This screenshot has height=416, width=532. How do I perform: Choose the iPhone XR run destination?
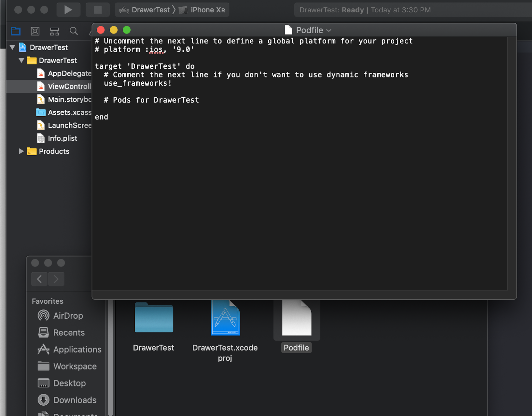point(202,10)
